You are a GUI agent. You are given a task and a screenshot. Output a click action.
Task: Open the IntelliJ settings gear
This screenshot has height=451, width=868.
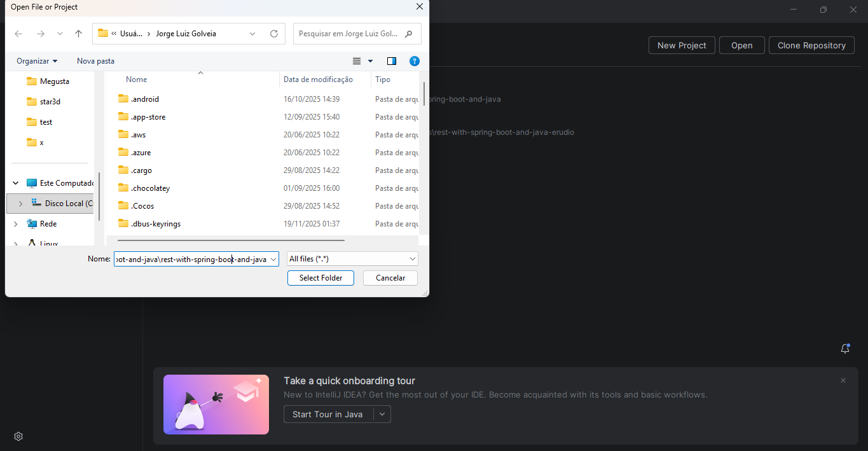tap(18, 436)
